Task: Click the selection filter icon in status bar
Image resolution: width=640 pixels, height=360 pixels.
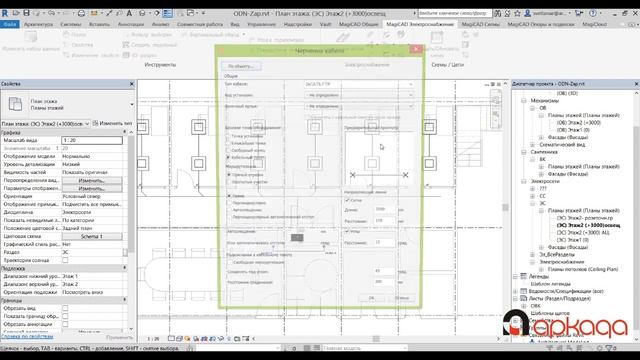Action: pos(610,348)
